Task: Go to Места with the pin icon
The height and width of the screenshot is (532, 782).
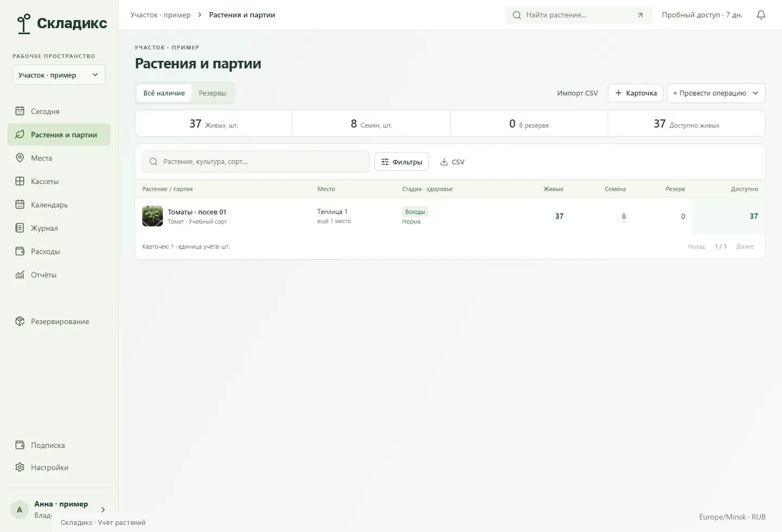Action: (20, 158)
